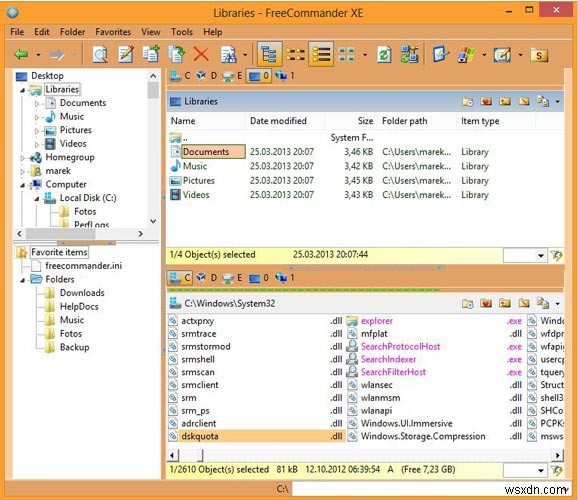Click the Edit file pencil icon
This screenshot has width=578, height=500.
(x=126, y=55)
